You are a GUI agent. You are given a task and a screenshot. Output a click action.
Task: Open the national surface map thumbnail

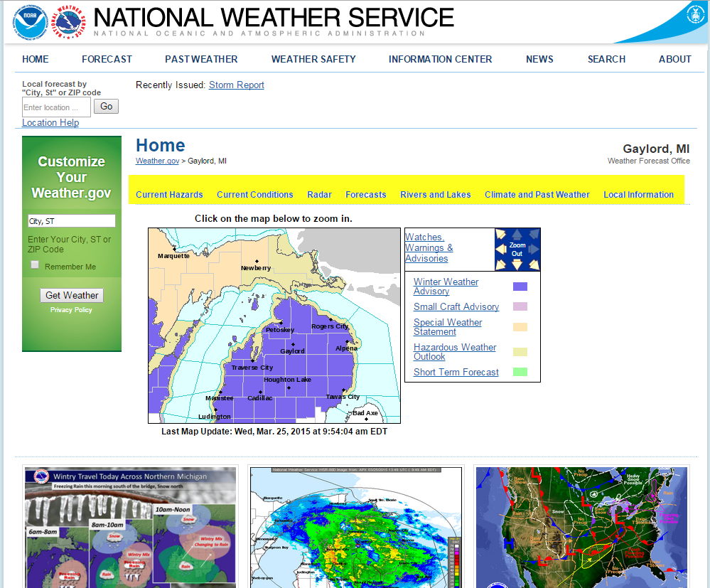[x=581, y=528]
